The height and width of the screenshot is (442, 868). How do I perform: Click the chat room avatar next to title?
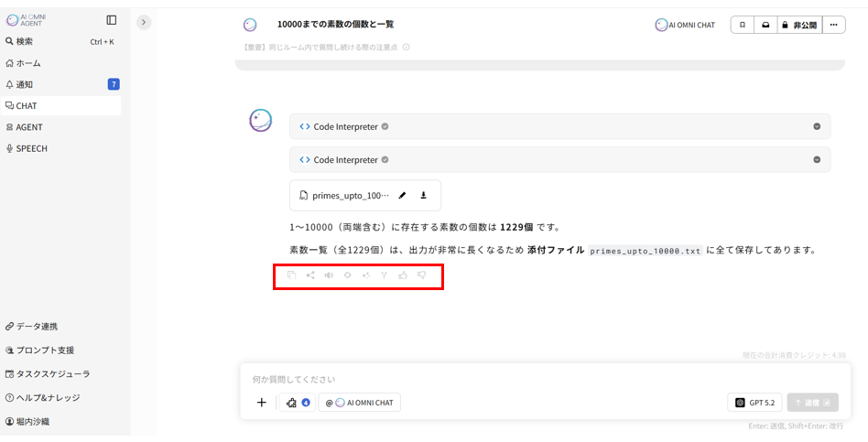[x=250, y=25]
